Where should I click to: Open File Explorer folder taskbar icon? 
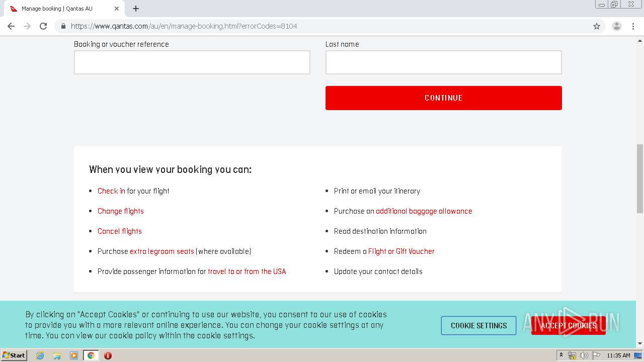pos(57,355)
